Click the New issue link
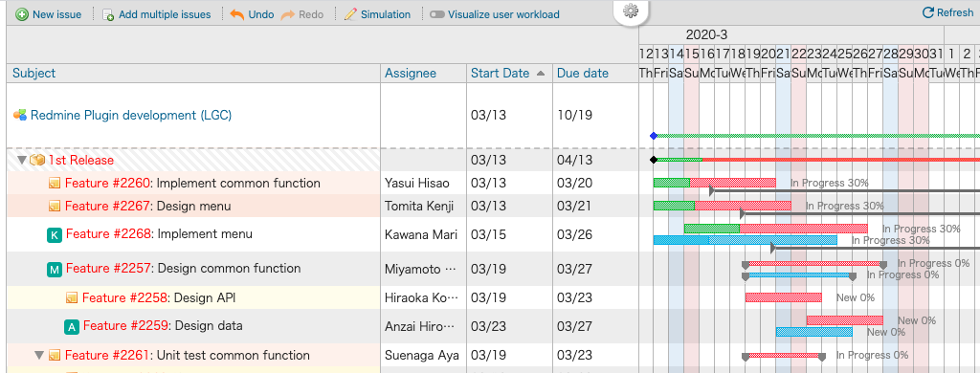980x373 pixels. point(56,13)
